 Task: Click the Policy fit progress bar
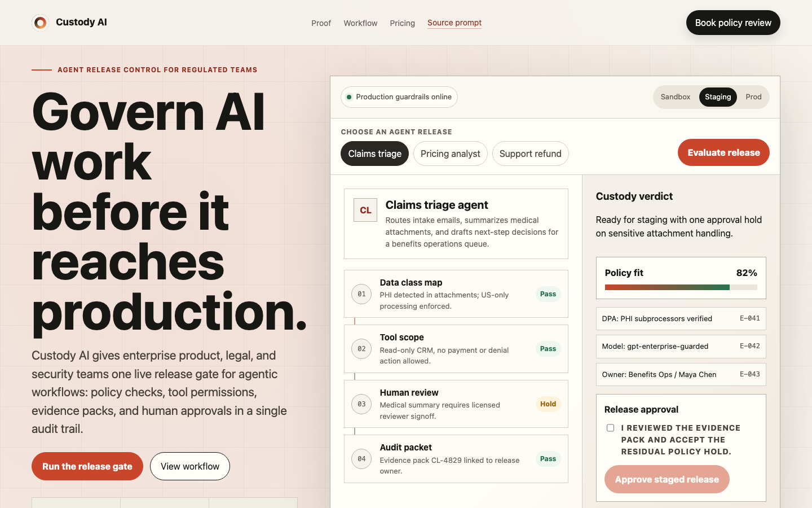pos(681,287)
